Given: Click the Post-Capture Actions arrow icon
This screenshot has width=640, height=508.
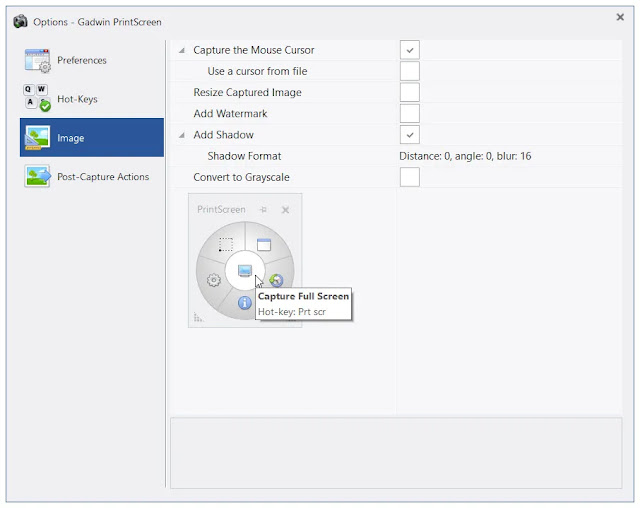Looking at the screenshot, I should [x=38, y=176].
